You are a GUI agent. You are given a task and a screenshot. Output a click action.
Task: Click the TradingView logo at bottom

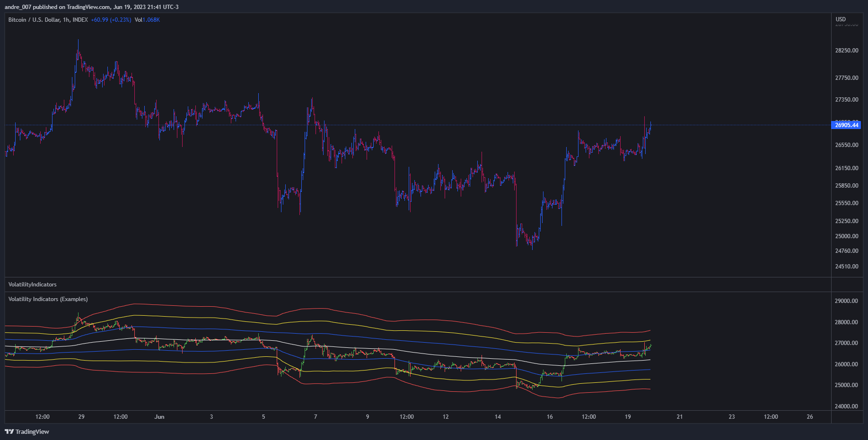[27, 431]
